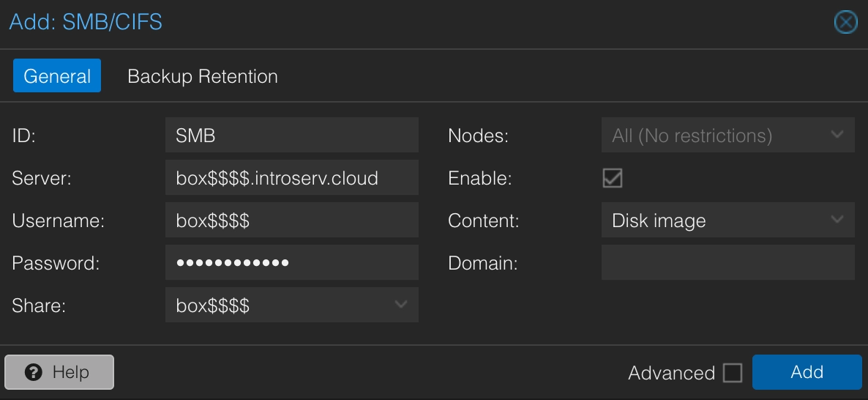The height and width of the screenshot is (400, 868).
Task: Expand the Share dropdown arrow
Action: [x=401, y=305]
